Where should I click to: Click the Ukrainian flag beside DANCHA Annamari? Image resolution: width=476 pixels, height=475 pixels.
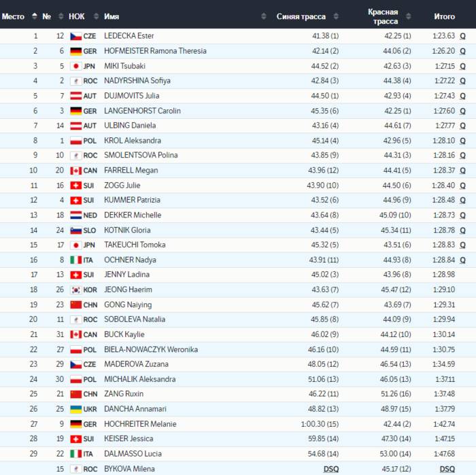click(x=75, y=409)
